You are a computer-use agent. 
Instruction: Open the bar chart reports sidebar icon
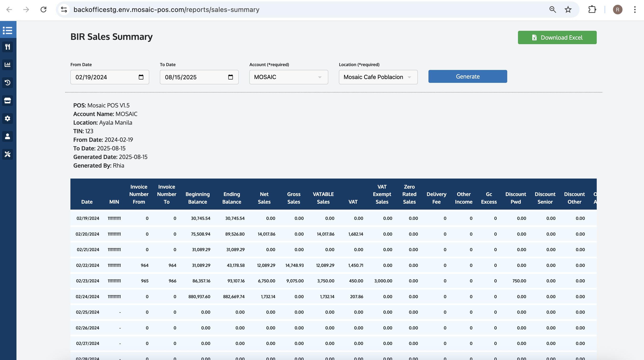8,64
